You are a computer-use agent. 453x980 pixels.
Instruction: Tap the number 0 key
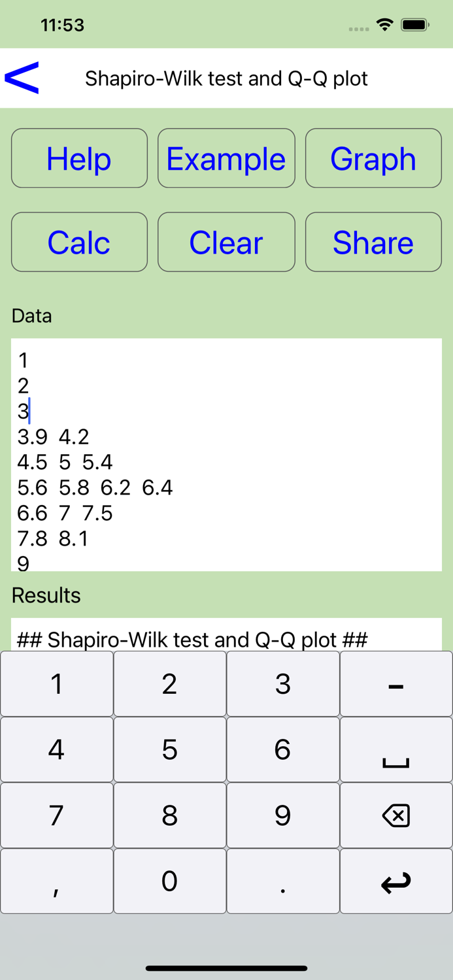click(x=169, y=881)
